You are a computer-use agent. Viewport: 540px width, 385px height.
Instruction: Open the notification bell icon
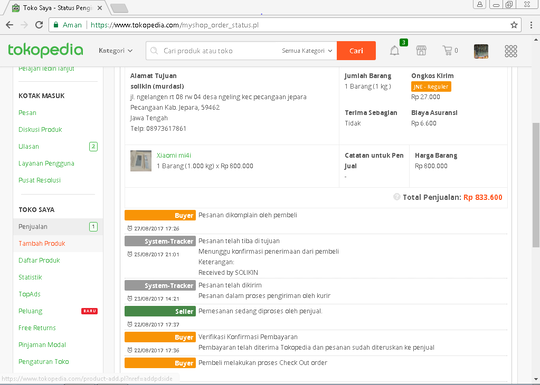point(395,51)
